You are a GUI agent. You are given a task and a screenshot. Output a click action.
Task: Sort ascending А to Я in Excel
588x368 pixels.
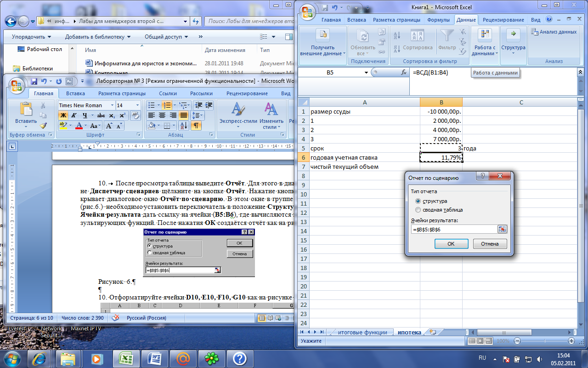[397, 35]
